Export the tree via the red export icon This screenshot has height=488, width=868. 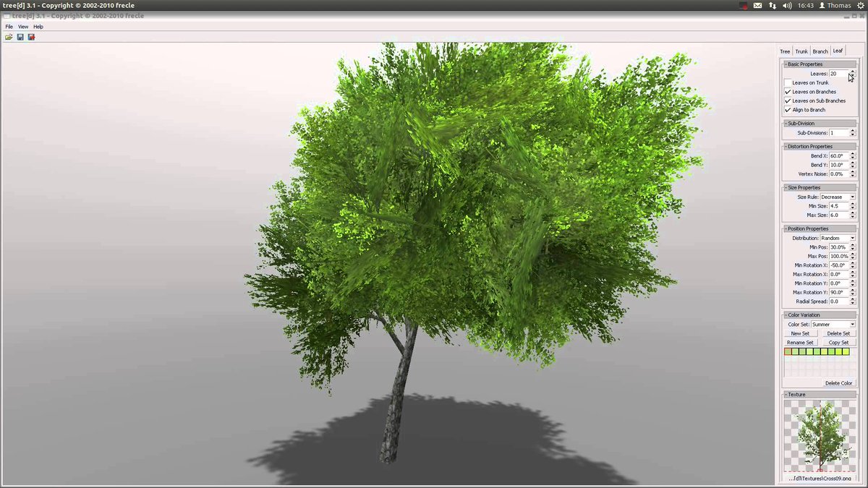coord(31,37)
